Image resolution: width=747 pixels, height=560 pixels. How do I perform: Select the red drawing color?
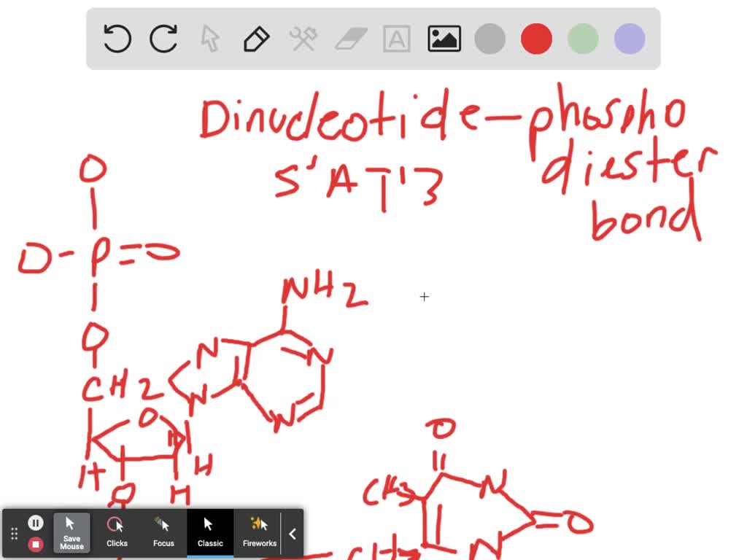click(536, 39)
